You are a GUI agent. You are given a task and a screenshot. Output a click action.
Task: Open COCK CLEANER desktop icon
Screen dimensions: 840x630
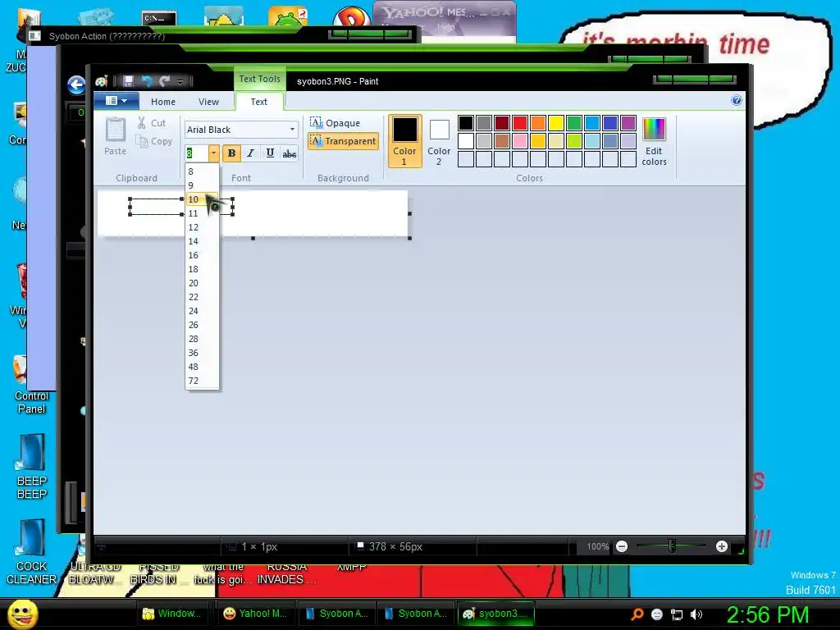click(x=30, y=552)
